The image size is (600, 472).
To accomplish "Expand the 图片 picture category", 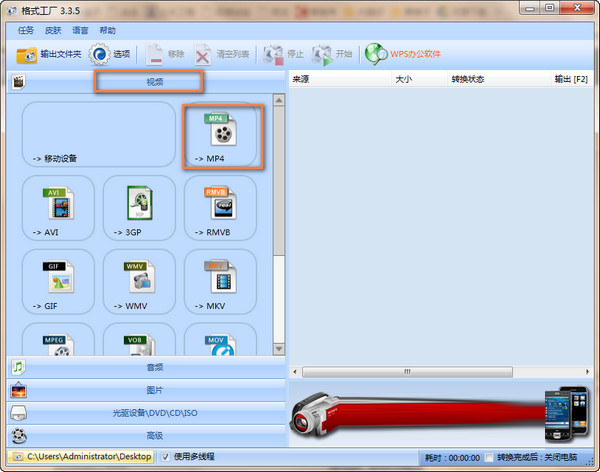I will 146,390.
